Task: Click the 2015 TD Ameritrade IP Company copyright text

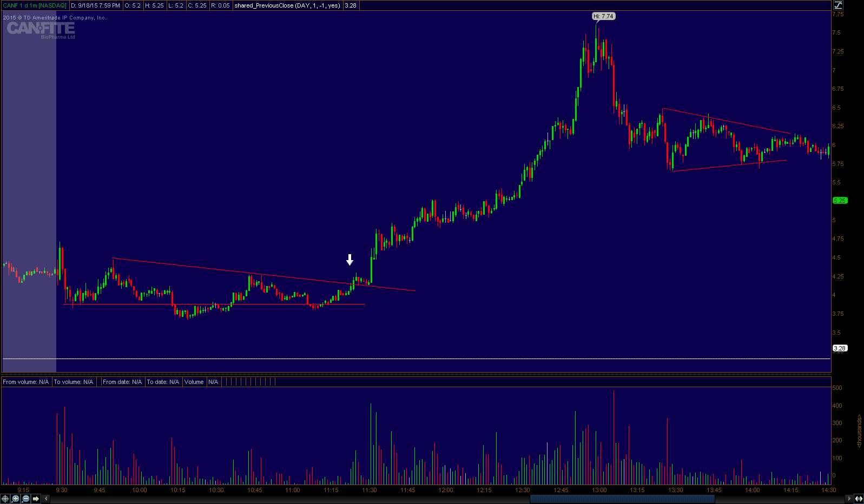Action: [55, 18]
